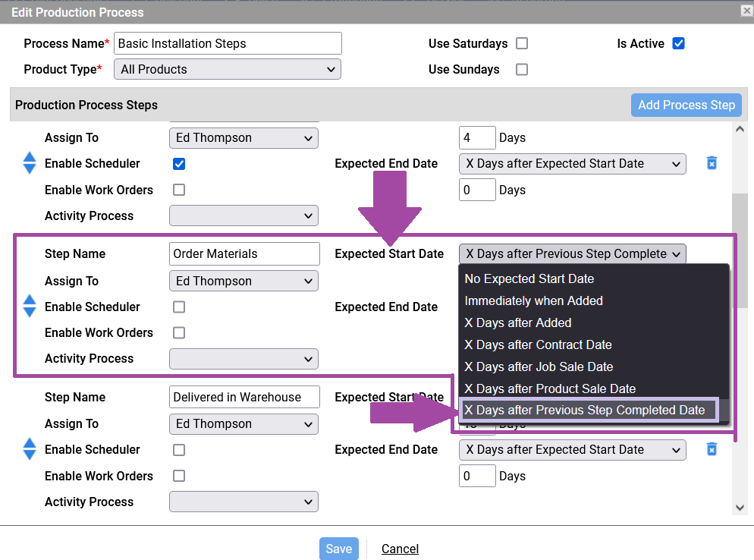Enable Scheduler for the Order Materials step
754x560 pixels.
tap(179, 307)
